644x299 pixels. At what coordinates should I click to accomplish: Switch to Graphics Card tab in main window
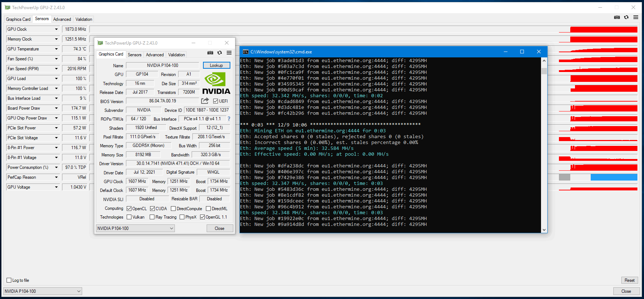click(18, 19)
